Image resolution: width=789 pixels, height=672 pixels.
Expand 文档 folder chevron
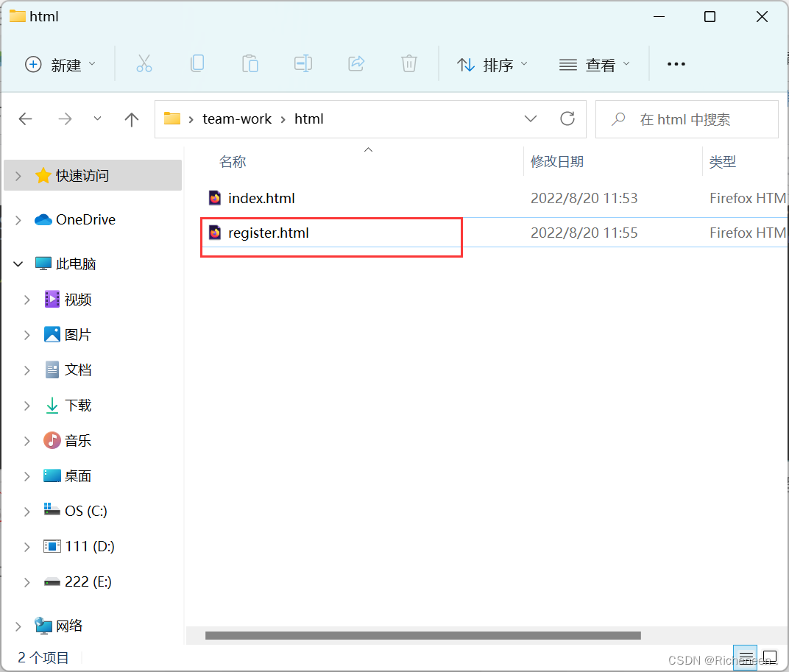tap(27, 370)
